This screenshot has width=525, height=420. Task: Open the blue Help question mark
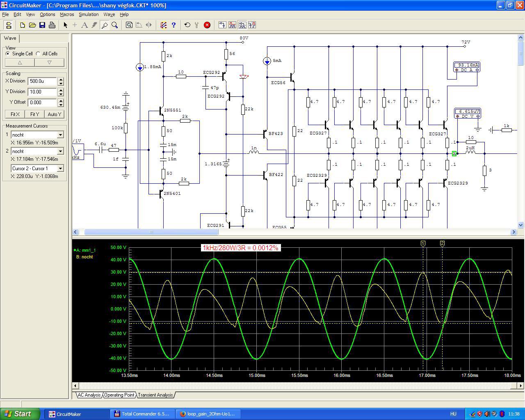173,25
